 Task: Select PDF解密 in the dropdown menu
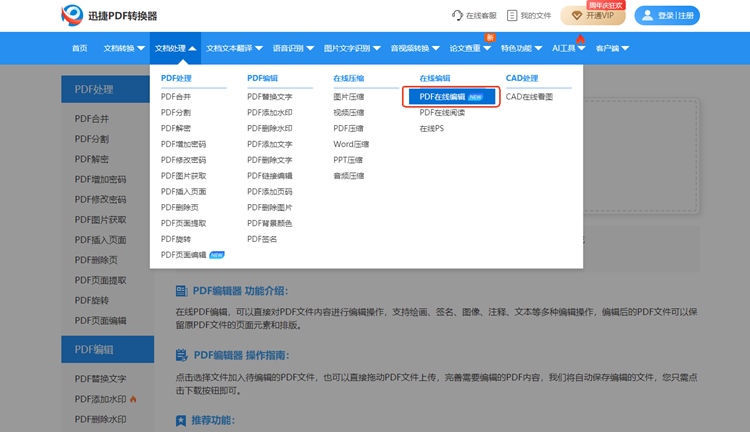(176, 128)
